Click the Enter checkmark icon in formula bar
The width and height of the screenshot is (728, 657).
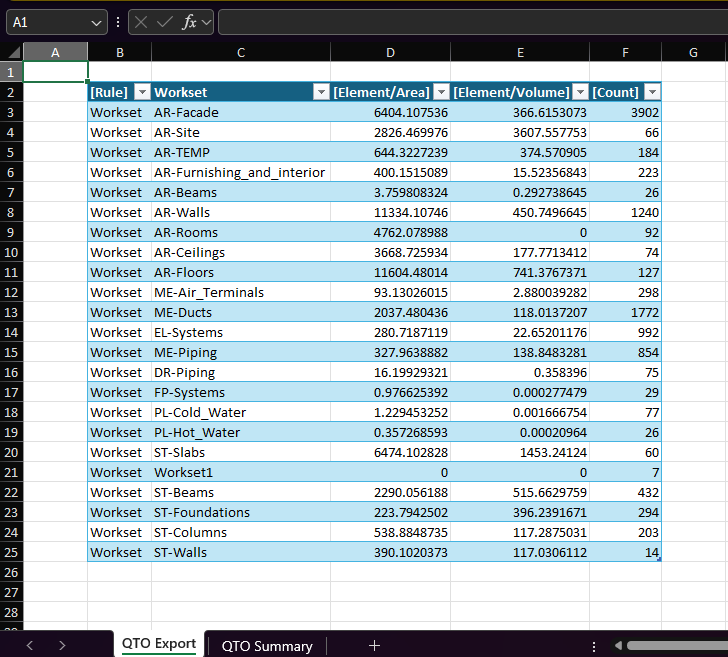coord(164,22)
